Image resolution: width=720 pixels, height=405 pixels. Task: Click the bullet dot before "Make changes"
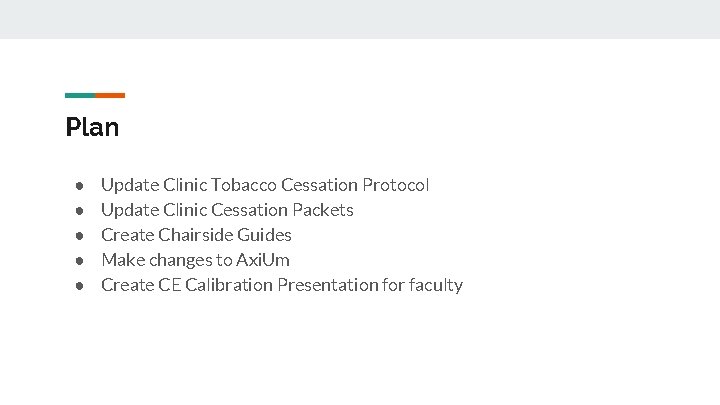(77, 261)
